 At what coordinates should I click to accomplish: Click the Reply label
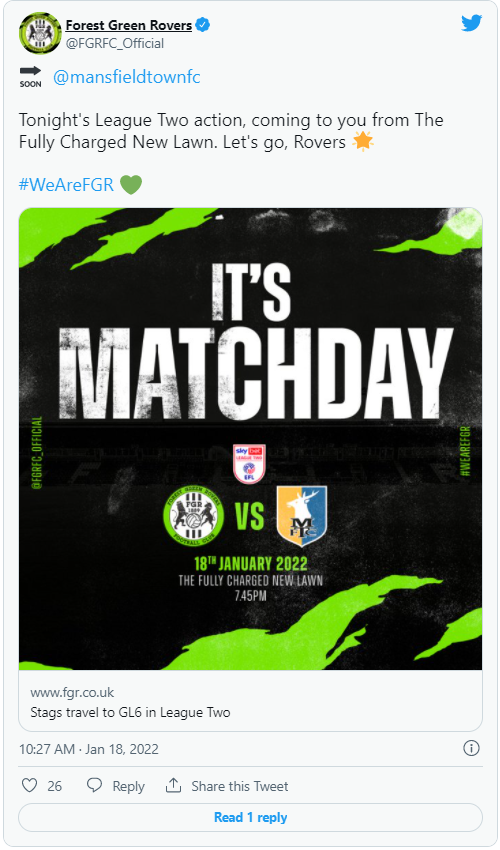(x=129, y=786)
